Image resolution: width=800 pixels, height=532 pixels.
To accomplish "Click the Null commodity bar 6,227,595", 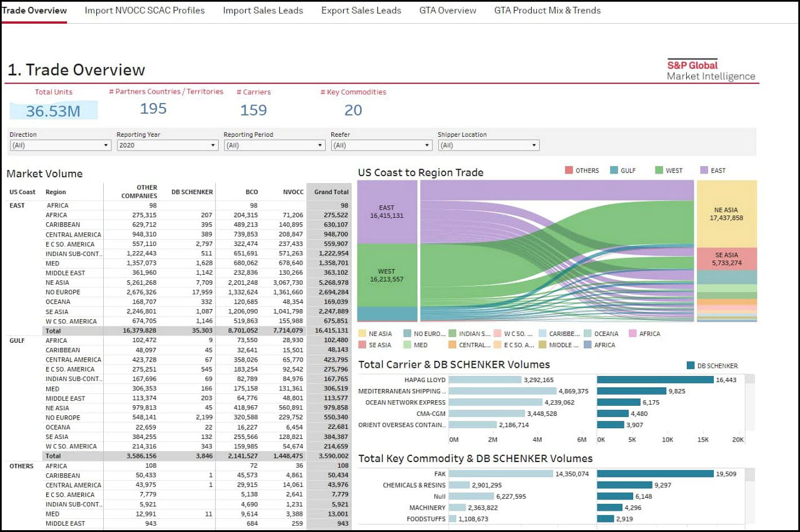I will 471,496.
